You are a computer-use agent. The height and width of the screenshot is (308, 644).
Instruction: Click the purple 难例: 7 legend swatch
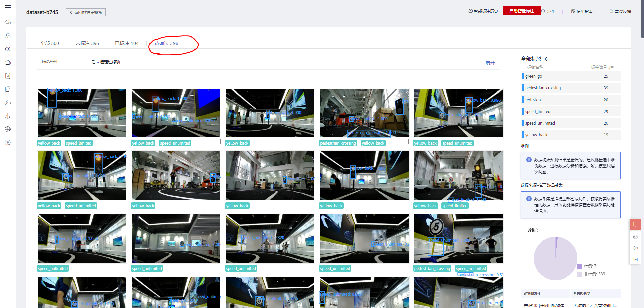pyautogui.click(x=580, y=266)
